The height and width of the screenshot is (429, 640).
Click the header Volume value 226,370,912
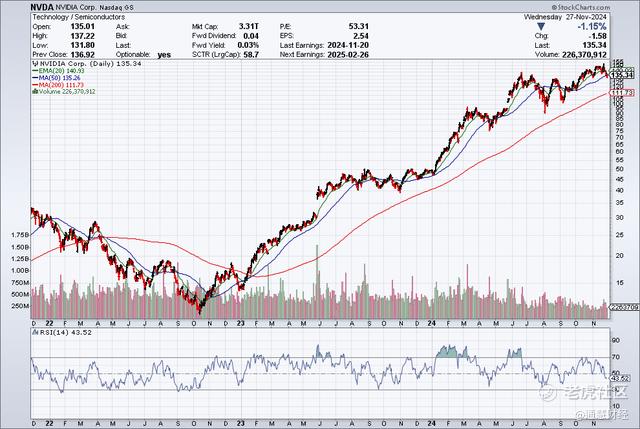tap(584, 55)
